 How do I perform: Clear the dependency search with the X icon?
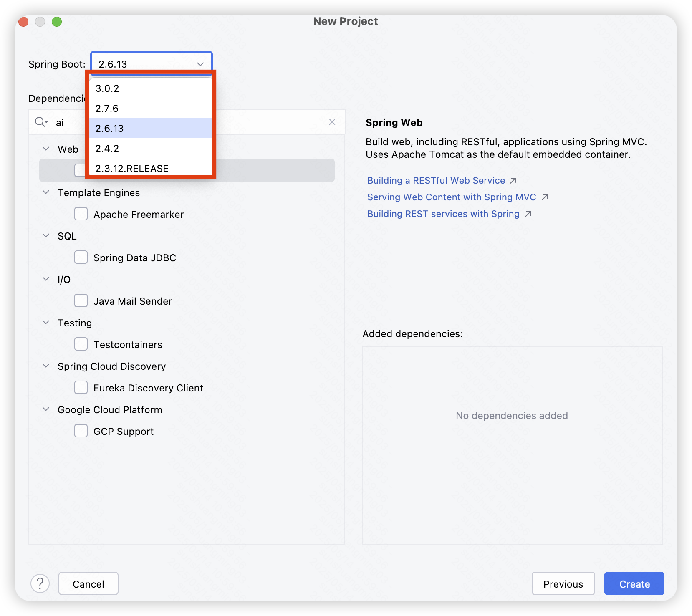(332, 122)
